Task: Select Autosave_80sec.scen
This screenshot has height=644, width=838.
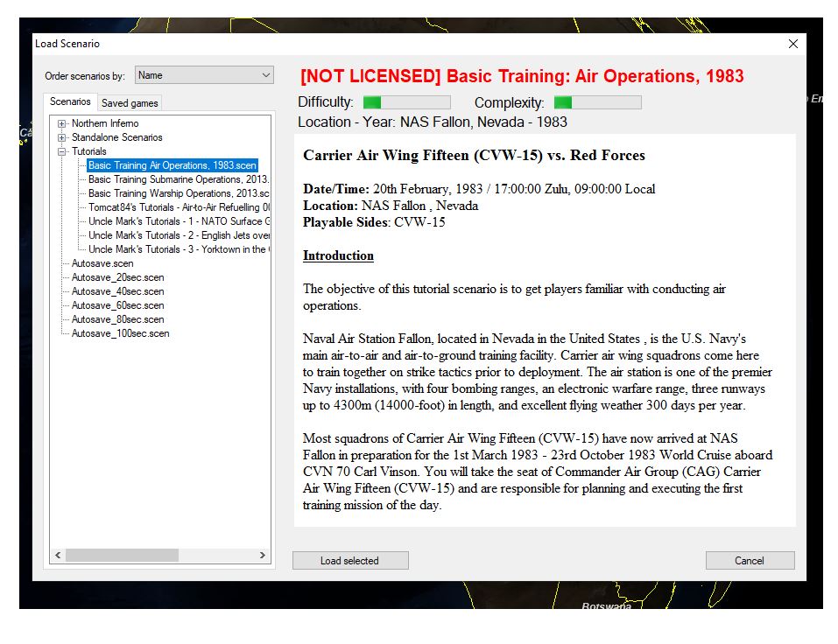Action: point(117,318)
